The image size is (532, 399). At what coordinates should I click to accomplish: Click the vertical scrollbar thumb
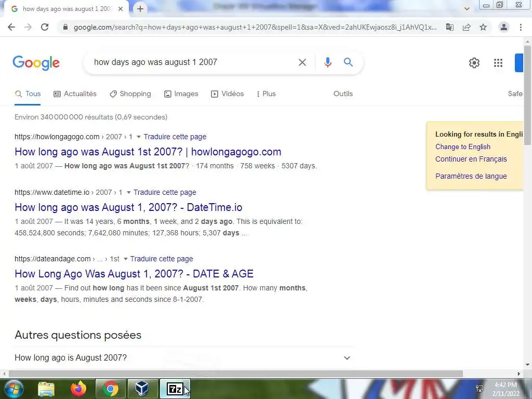527,95
